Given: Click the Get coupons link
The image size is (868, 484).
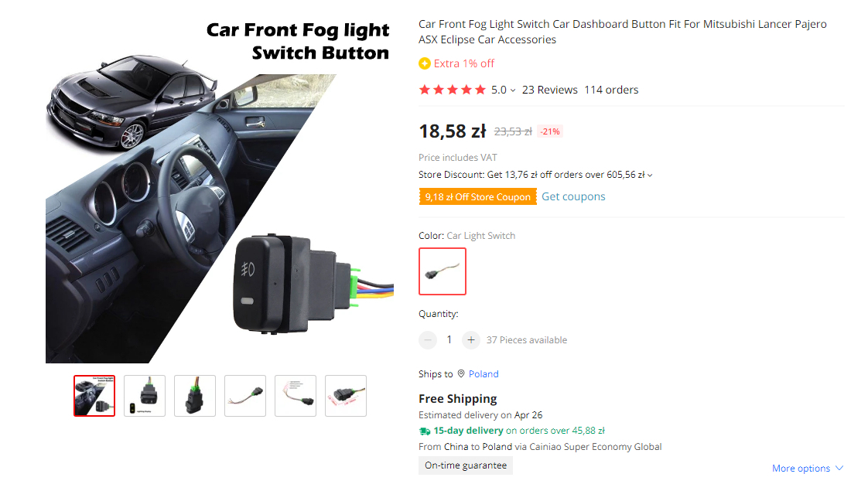Looking at the screenshot, I should [573, 196].
